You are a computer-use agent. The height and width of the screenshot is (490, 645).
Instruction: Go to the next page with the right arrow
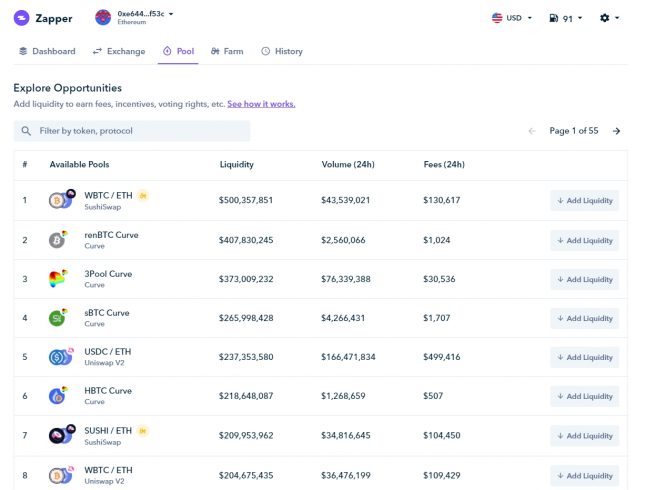[616, 131]
